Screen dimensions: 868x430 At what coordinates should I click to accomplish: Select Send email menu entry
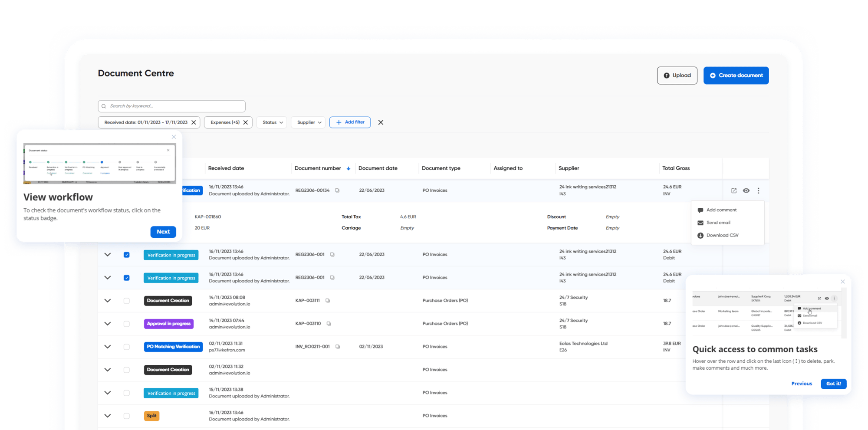pos(718,223)
